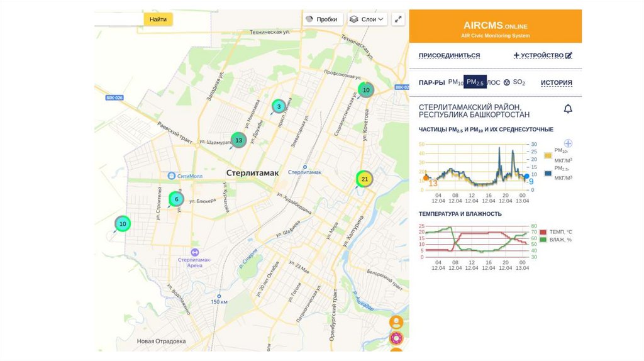
Task: Click the radiation symbol parameter icon
Action: [506, 82]
